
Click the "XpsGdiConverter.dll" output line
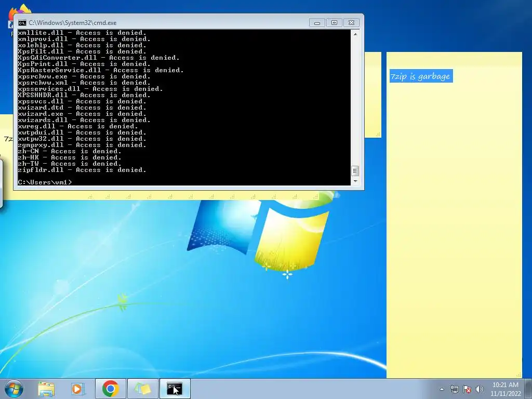click(x=98, y=58)
